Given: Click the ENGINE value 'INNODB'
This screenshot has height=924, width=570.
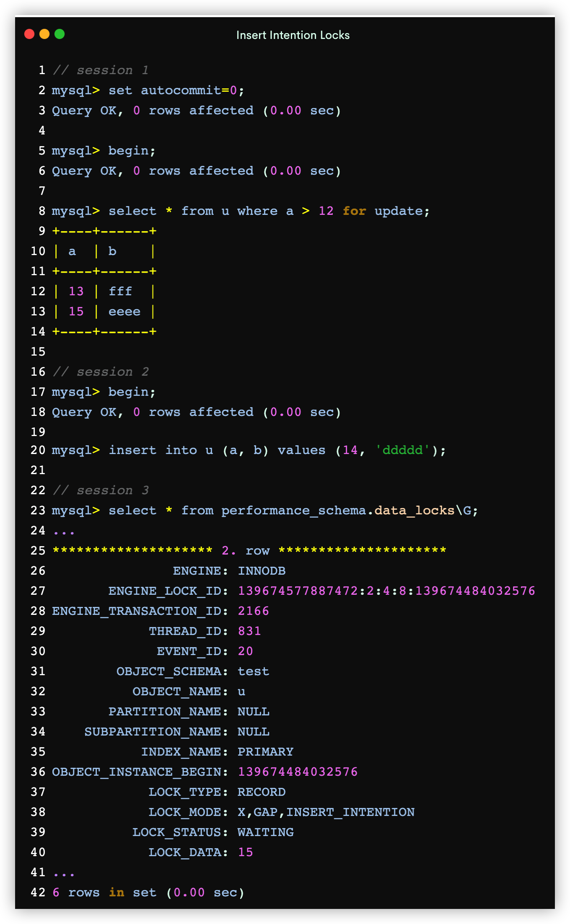Looking at the screenshot, I should [262, 570].
